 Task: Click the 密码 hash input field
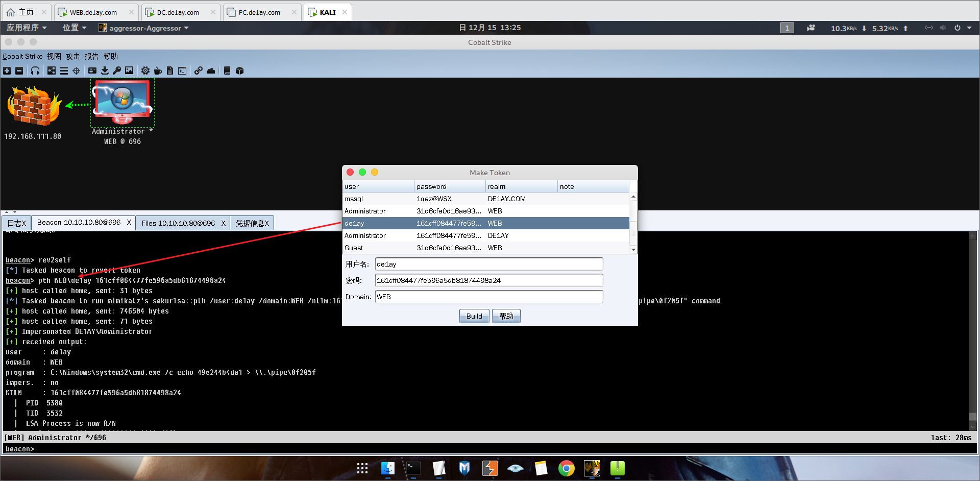pyautogui.click(x=489, y=280)
